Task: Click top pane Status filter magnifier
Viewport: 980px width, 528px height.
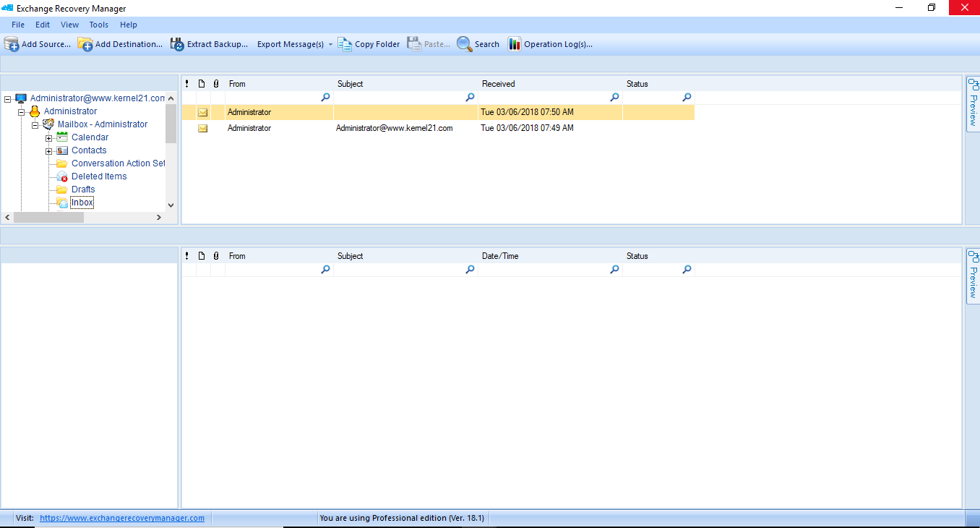Action: pos(687,97)
